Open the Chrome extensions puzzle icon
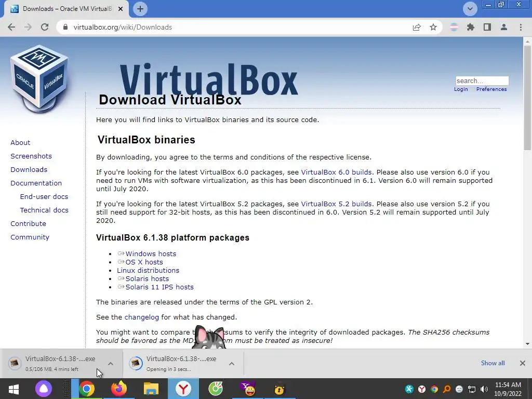532x399 pixels. click(471, 27)
